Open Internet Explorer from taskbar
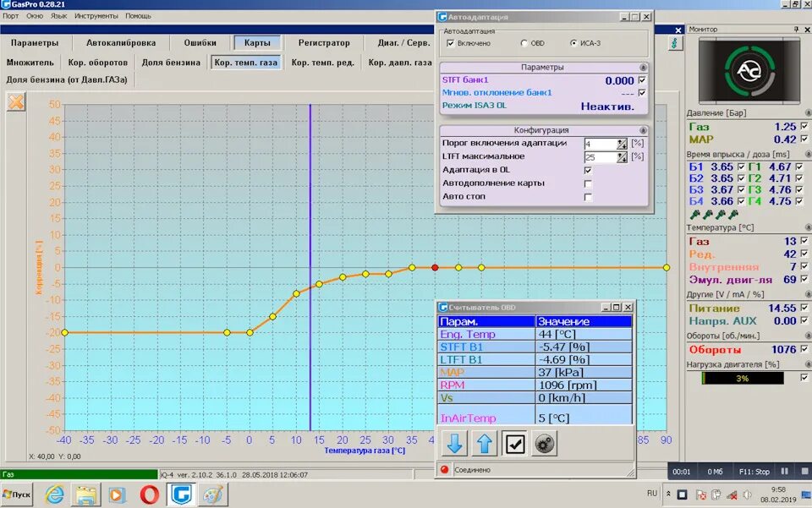 [54, 495]
